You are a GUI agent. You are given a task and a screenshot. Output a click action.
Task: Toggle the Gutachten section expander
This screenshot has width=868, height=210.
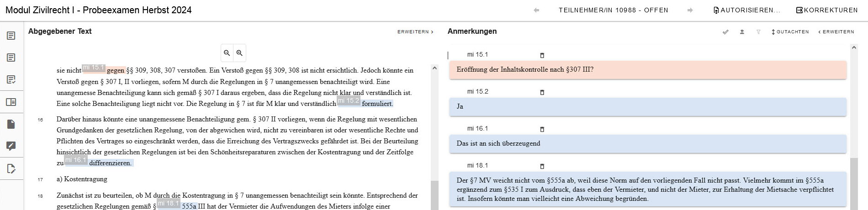point(790,32)
